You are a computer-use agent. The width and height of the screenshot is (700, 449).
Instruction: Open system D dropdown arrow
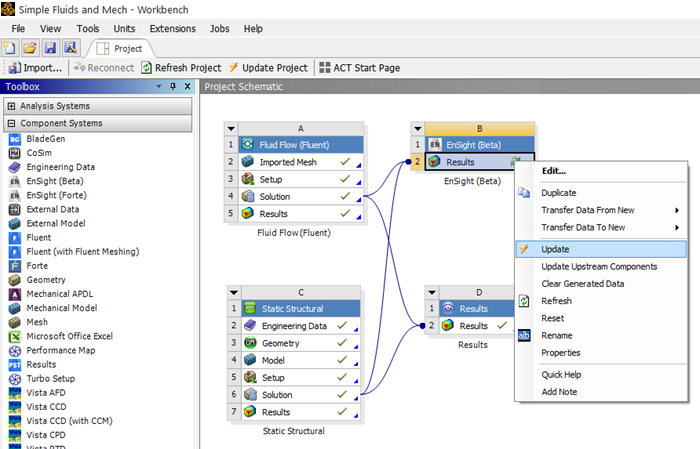(x=432, y=293)
